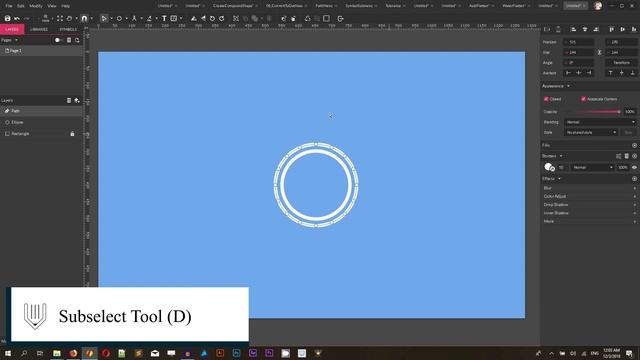Toggle the Snap magnet tool

click(x=84, y=18)
